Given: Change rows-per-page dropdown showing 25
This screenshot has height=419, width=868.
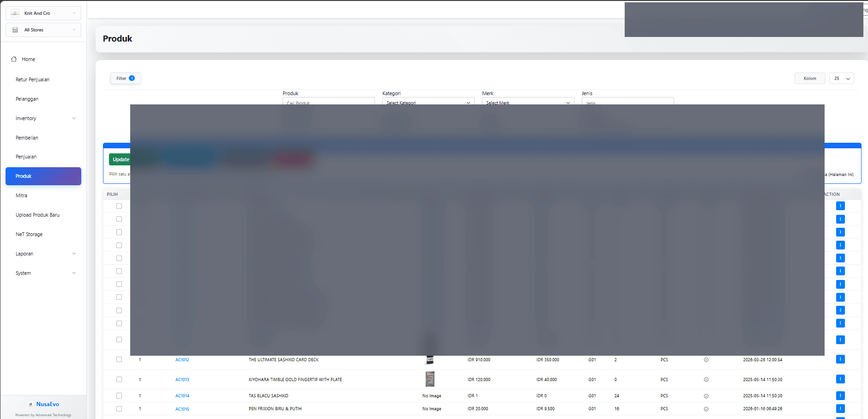Looking at the screenshot, I should click(x=841, y=79).
